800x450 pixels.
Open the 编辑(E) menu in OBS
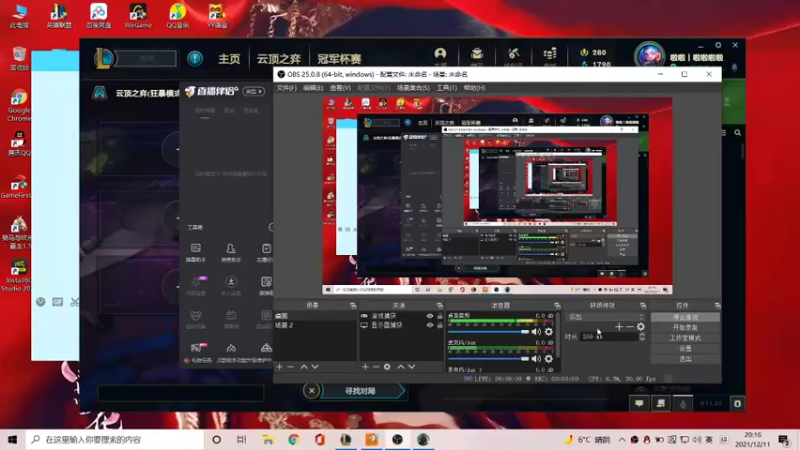pos(313,88)
